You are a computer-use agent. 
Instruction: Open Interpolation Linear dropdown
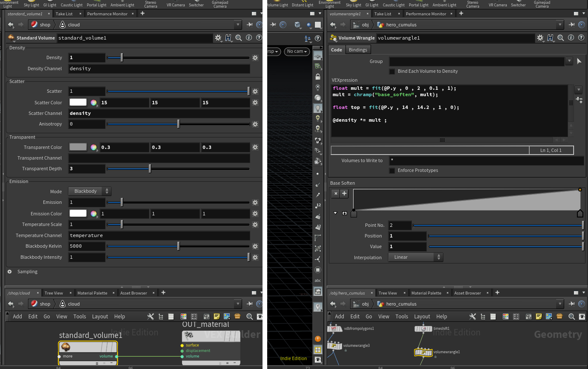pyautogui.click(x=416, y=257)
